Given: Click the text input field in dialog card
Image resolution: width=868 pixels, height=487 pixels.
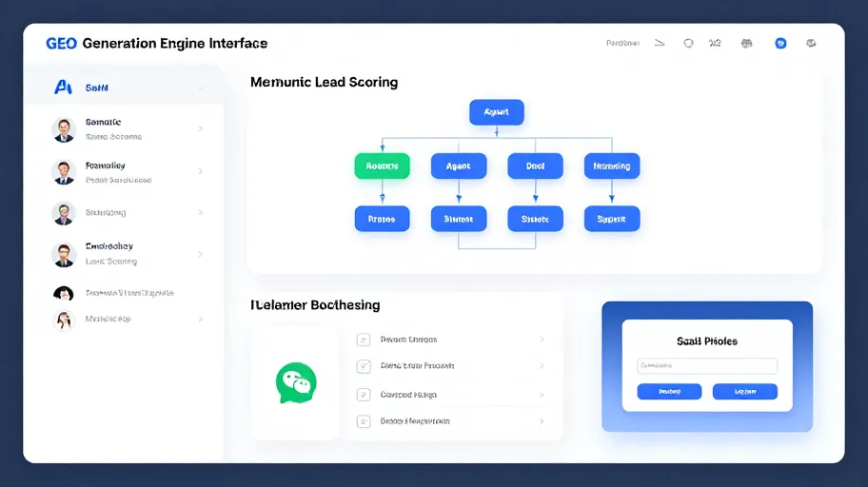Looking at the screenshot, I should pos(707,366).
